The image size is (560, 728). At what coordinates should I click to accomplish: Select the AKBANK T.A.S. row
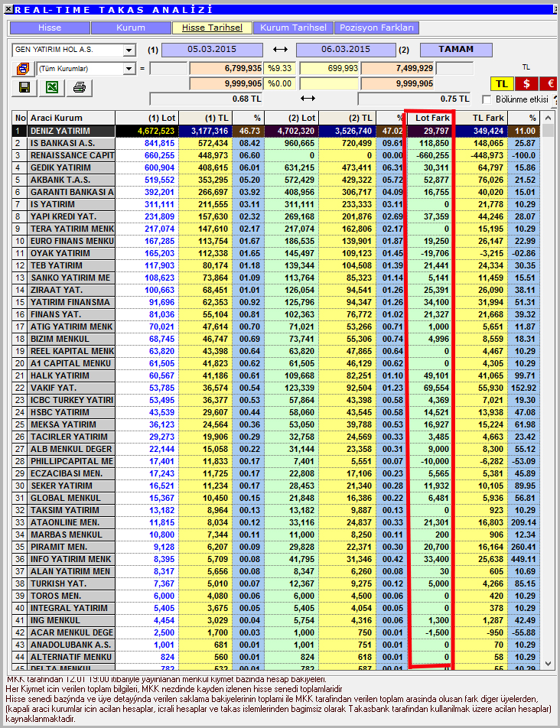point(276,180)
